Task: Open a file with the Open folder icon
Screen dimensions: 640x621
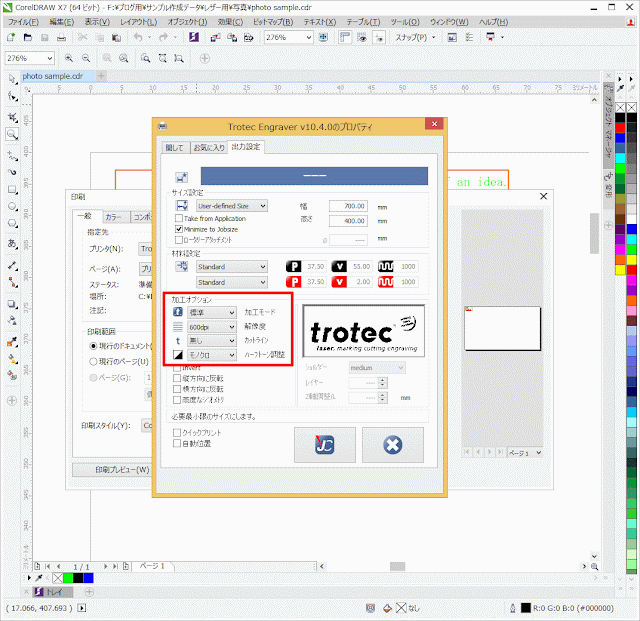Action: [x=28, y=38]
